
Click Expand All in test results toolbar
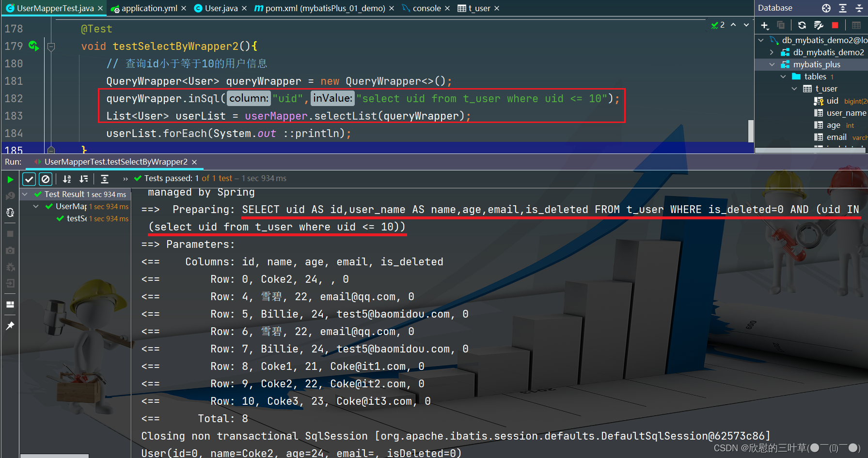tap(104, 179)
